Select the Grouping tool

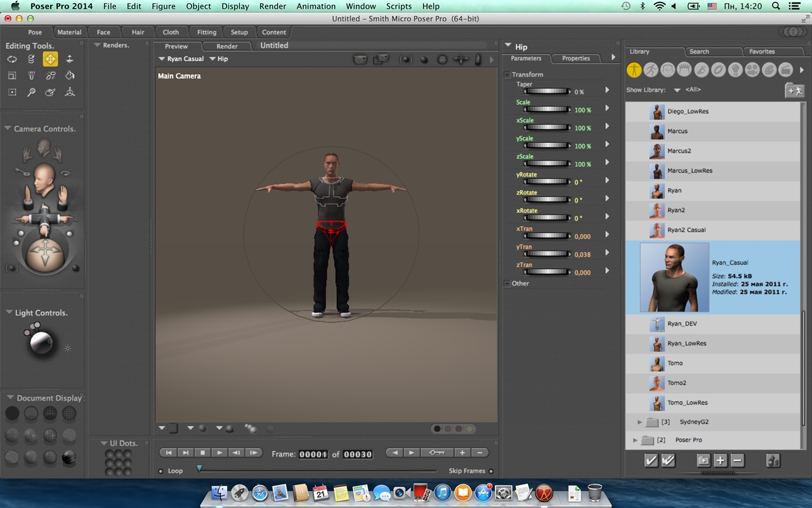12,92
